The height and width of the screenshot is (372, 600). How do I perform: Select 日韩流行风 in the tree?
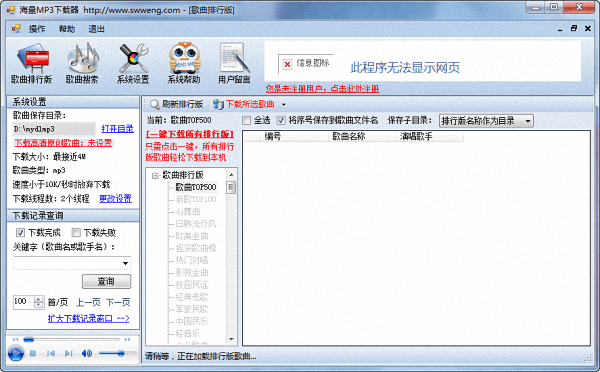[x=196, y=224]
